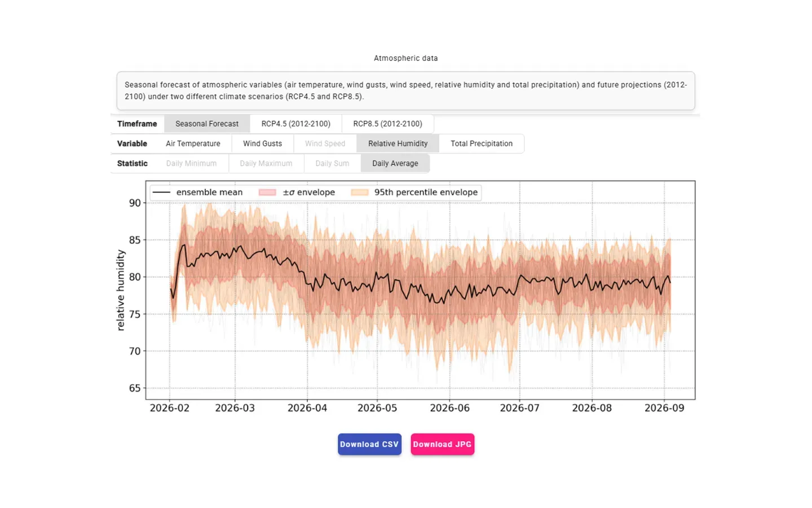Click the Download JPG button
812x508 pixels.
coord(443,444)
